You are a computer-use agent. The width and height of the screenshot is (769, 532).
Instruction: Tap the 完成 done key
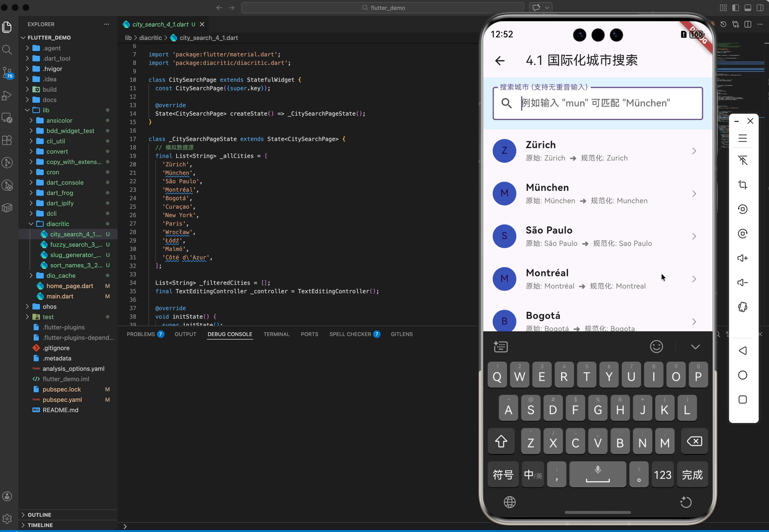click(x=692, y=475)
